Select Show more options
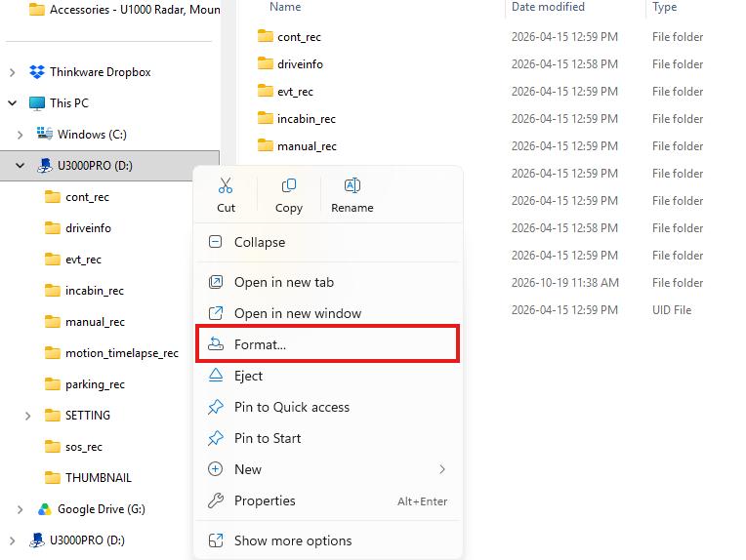This screenshot has height=560, width=746. (x=328, y=540)
